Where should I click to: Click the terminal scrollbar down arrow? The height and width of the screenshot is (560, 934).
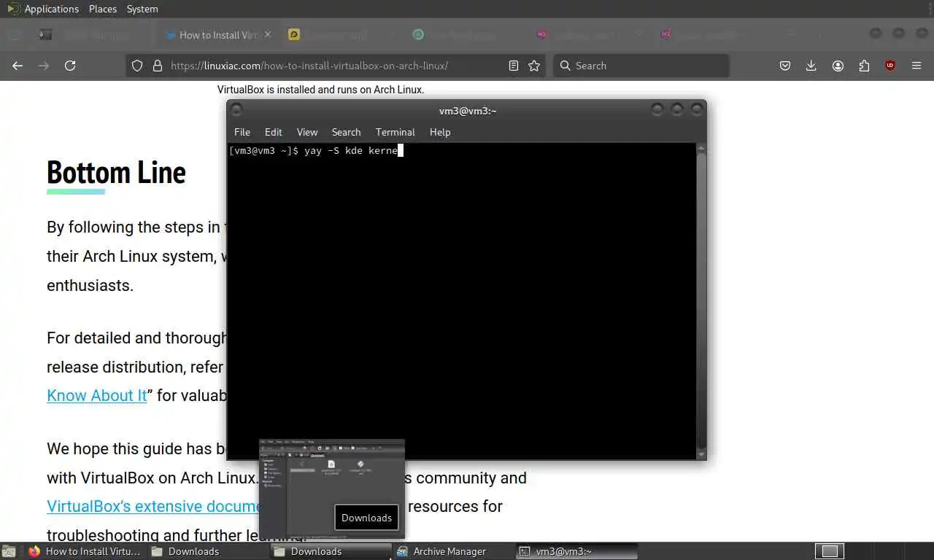pyautogui.click(x=701, y=455)
